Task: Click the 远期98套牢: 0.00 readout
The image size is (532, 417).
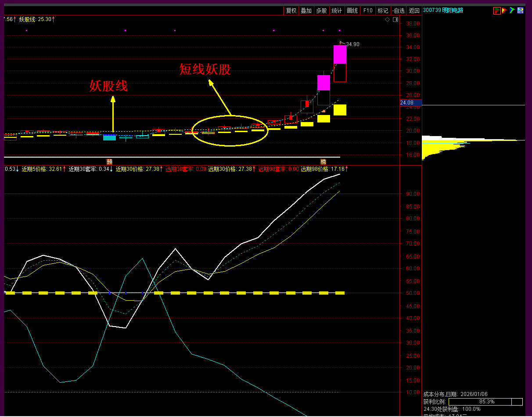Action: click(x=278, y=169)
